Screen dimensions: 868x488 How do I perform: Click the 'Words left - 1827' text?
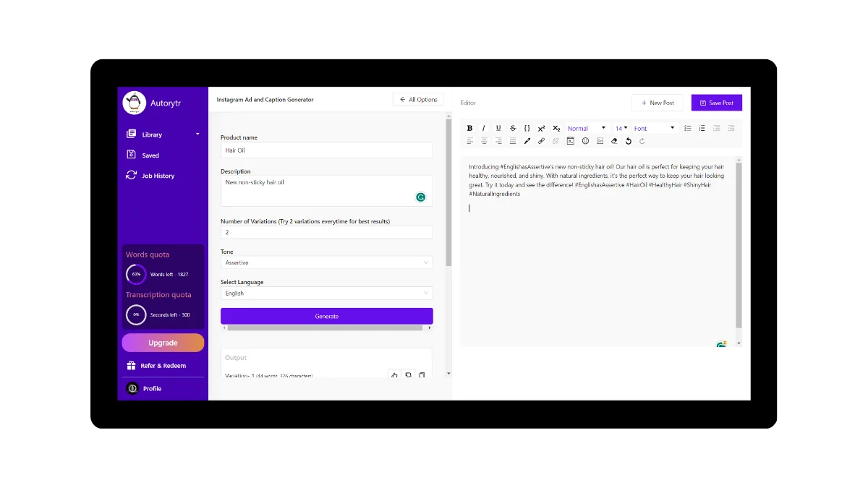click(x=169, y=275)
